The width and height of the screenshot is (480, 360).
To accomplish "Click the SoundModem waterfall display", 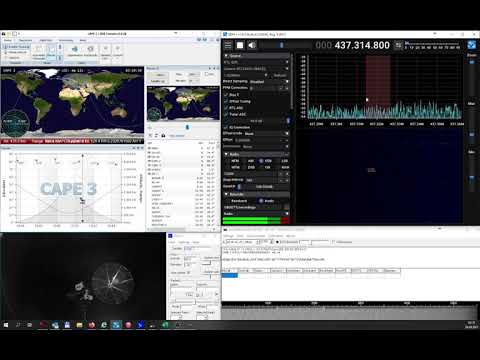I will click(x=349, y=313).
